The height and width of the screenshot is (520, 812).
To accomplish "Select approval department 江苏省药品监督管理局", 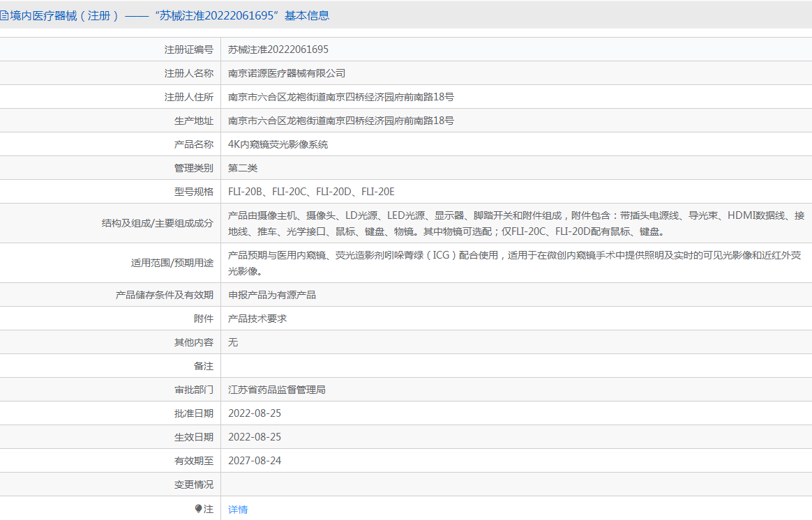I will click(276, 390).
